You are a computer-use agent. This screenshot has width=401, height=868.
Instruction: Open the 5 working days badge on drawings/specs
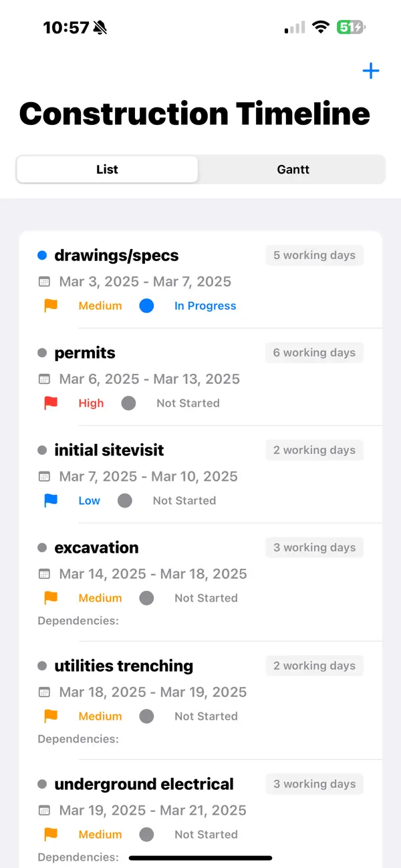pyautogui.click(x=314, y=254)
